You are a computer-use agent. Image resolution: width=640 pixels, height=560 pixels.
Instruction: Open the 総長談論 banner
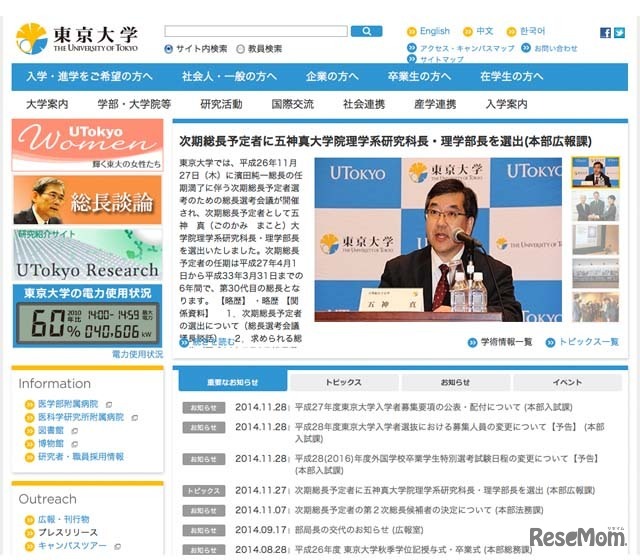pos(87,200)
